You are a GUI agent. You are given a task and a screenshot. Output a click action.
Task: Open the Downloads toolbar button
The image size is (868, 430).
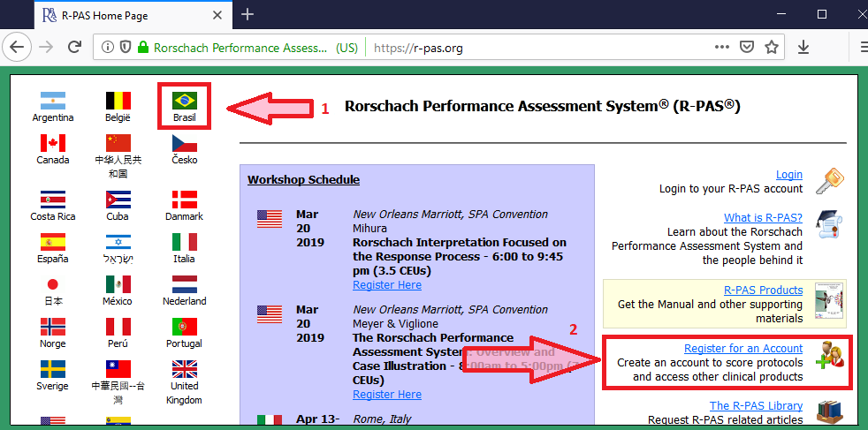click(x=803, y=48)
